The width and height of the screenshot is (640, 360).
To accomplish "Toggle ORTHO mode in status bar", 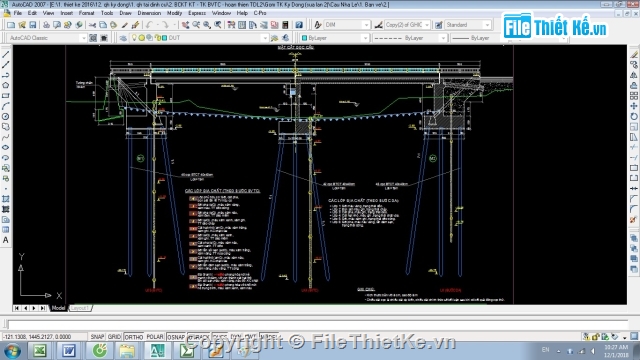I will tap(133, 337).
